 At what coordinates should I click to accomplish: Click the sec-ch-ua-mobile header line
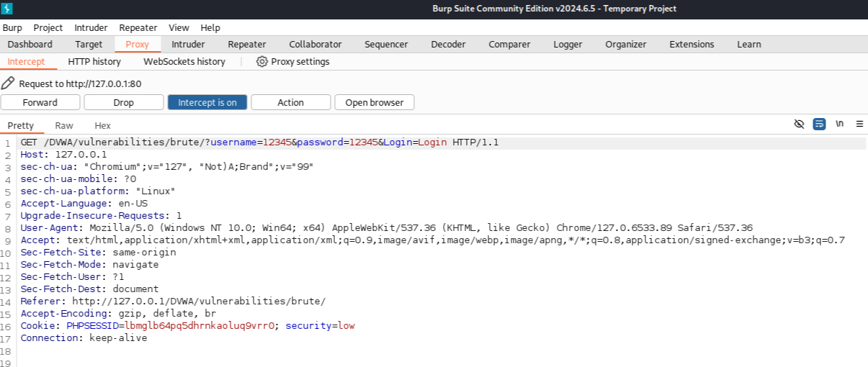(x=79, y=179)
